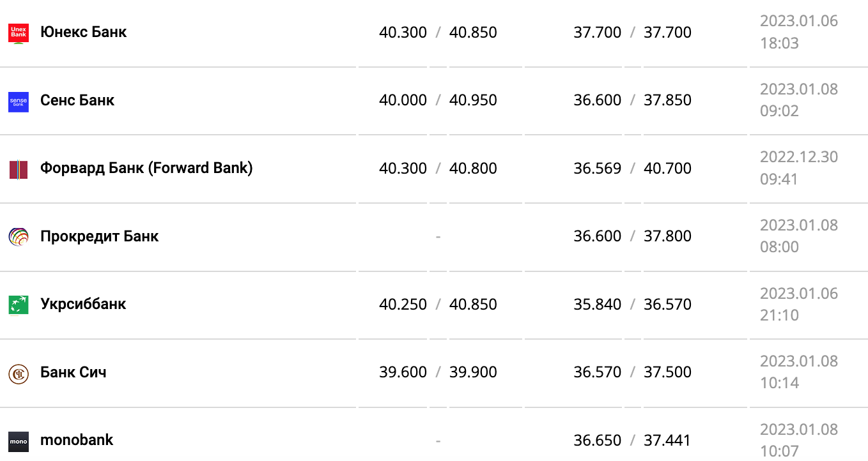
Task: Click Укрсиббанк rates 35.840 / 36.570
Action: tap(632, 305)
